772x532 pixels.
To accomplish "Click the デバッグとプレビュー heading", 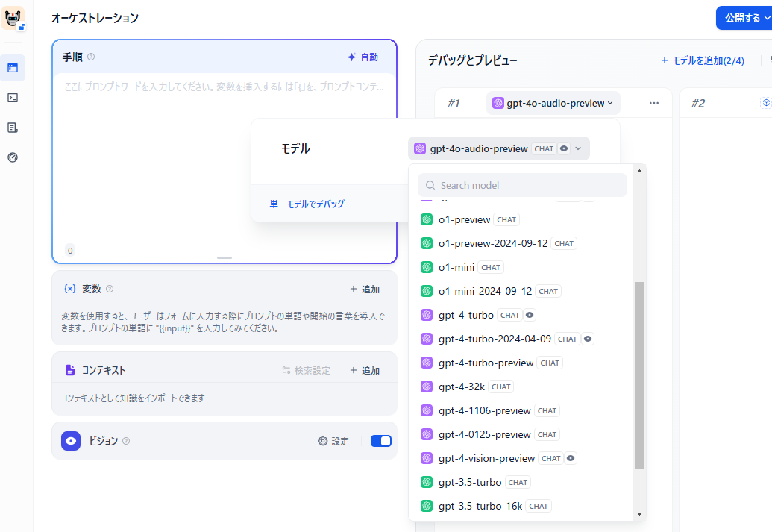I will [x=473, y=60].
